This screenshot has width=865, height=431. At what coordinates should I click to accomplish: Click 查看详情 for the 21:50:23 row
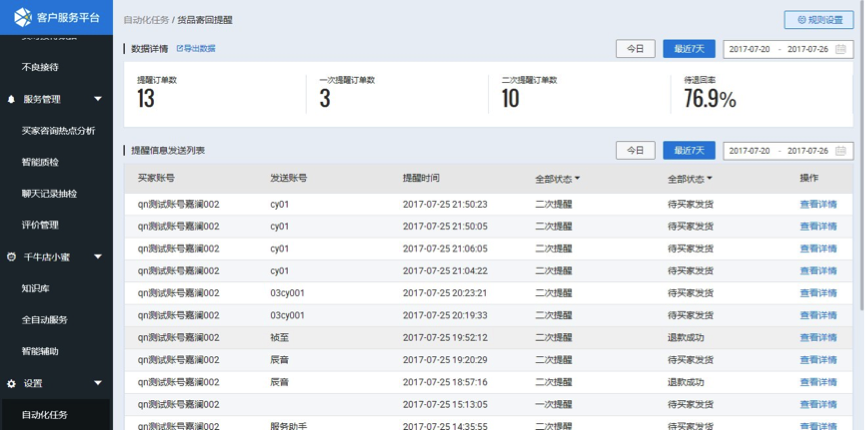[x=818, y=203]
